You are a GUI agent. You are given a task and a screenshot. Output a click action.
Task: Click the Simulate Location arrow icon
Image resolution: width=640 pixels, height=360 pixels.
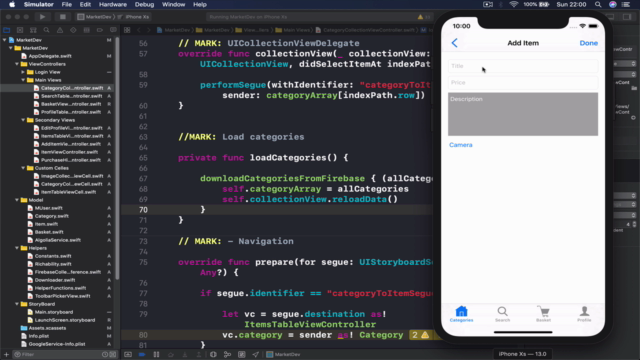tap(256, 354)
